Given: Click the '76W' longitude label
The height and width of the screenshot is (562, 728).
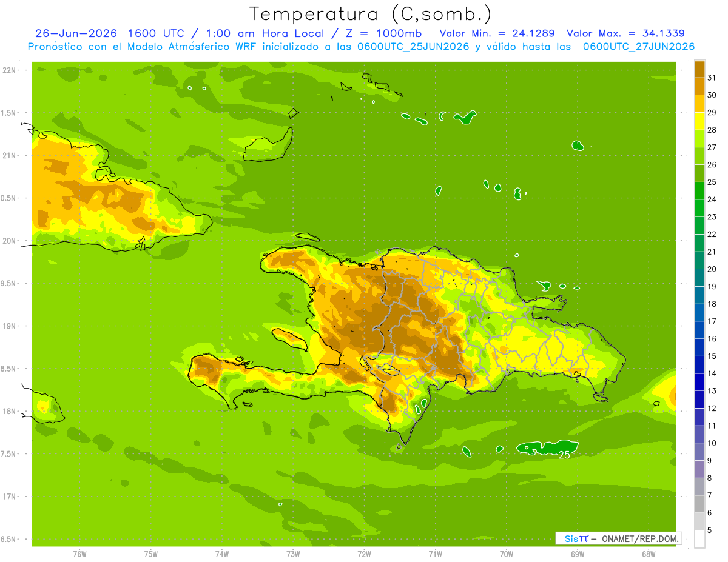Looking at the screenshot, I should click(x=79, y=554).
